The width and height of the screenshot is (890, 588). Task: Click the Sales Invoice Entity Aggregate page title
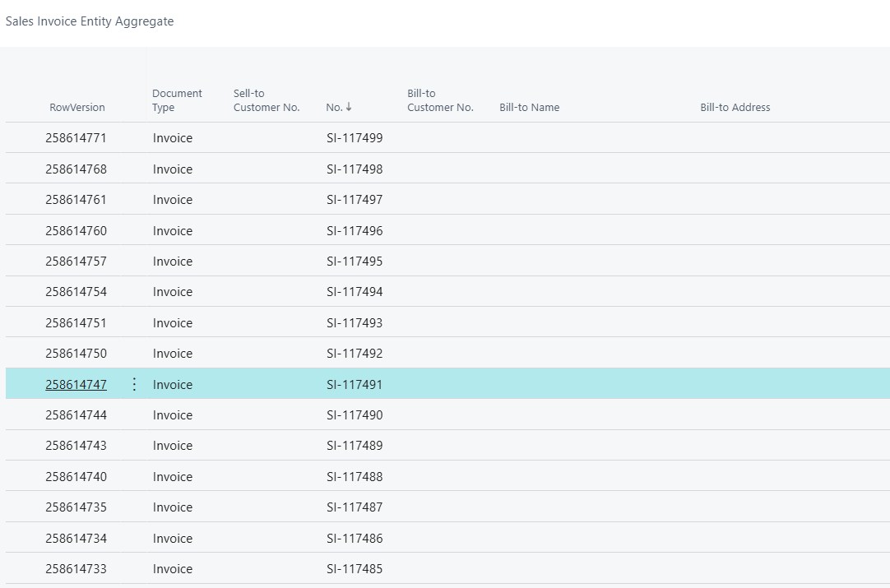click(90, 21)
